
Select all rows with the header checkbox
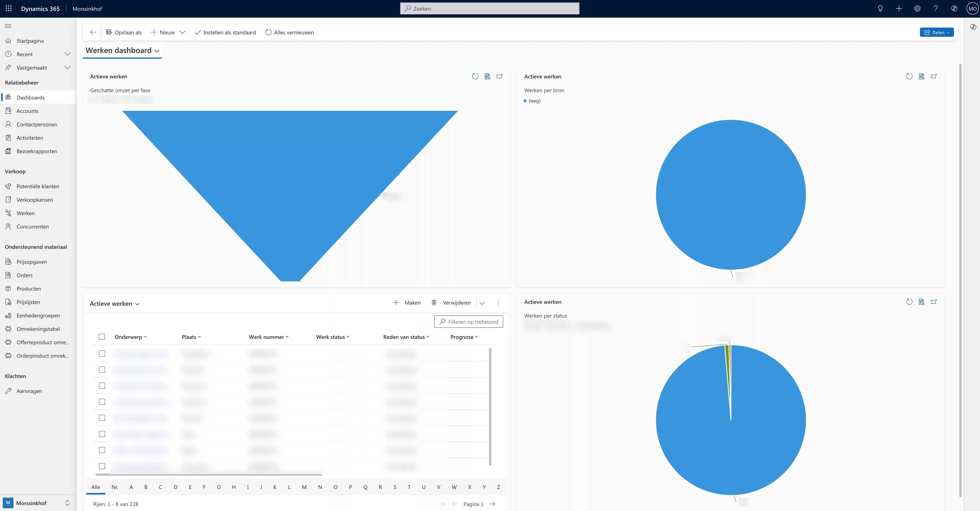102,337
